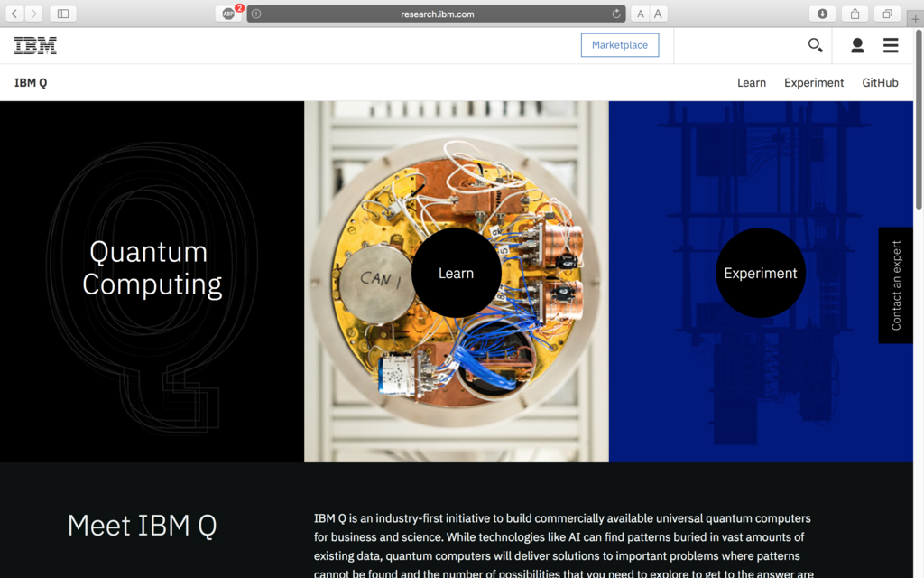Viewport: 924px width, 578px height.
Task: Go back with Safari's back arrow
Action: point(14,14)
